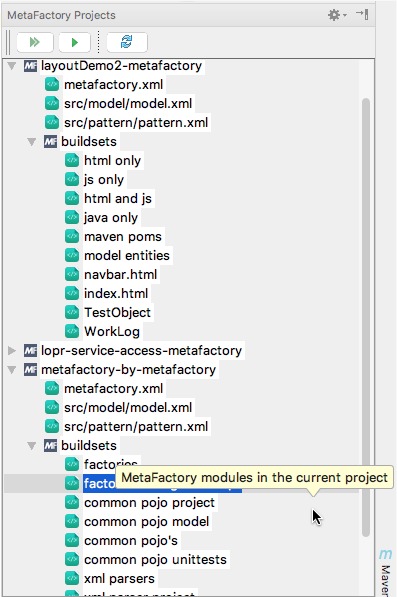Click the file icon beside navbar.html
The height and width of the screenshot is (597, 397).
[x=72, y=275]
